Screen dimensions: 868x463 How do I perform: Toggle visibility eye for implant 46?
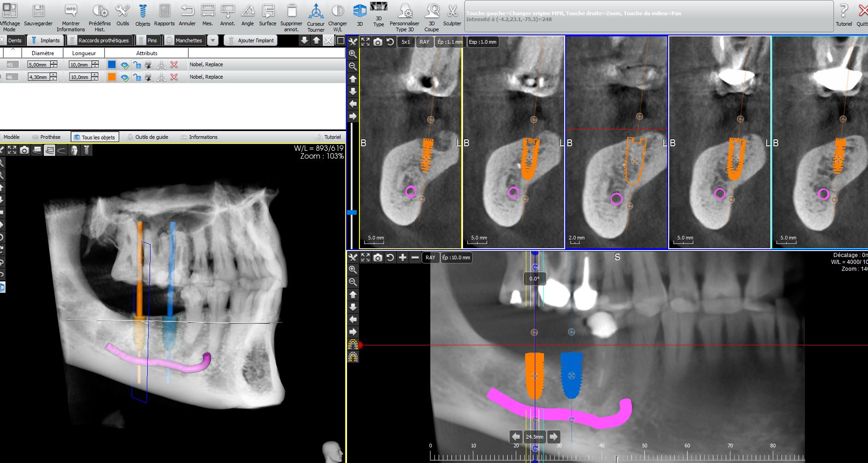click(124, 77)
